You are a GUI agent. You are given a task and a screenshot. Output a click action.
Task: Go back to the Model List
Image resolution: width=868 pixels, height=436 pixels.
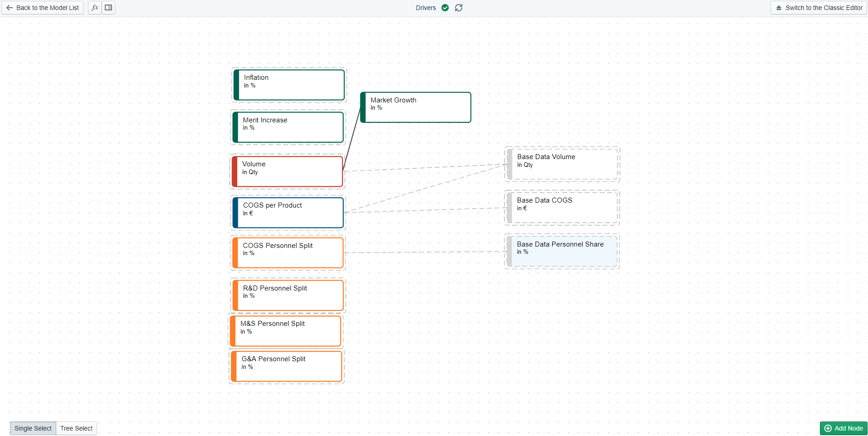pos(43,8)
